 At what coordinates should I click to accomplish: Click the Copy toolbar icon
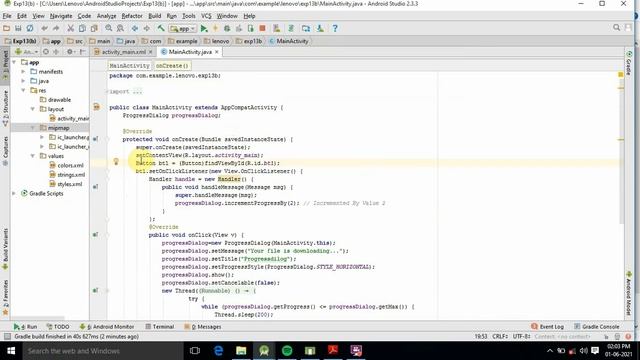click(x=82, y=29)
